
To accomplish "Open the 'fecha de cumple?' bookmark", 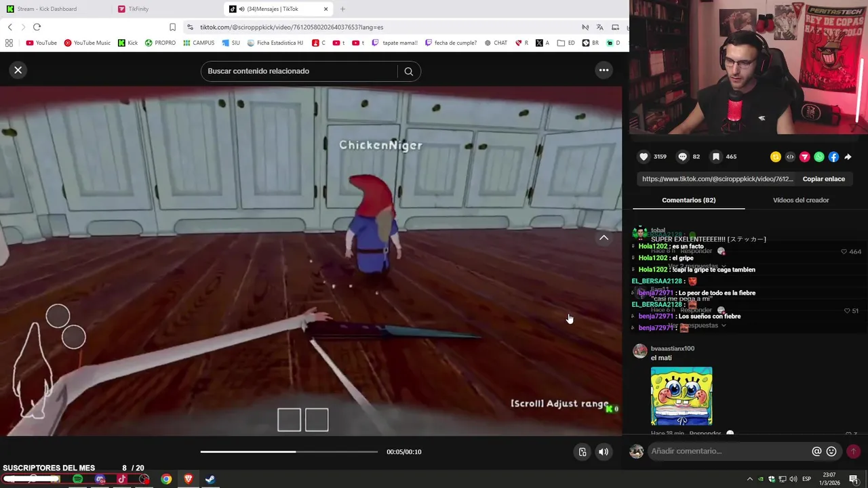I will (x=451, y=43).
